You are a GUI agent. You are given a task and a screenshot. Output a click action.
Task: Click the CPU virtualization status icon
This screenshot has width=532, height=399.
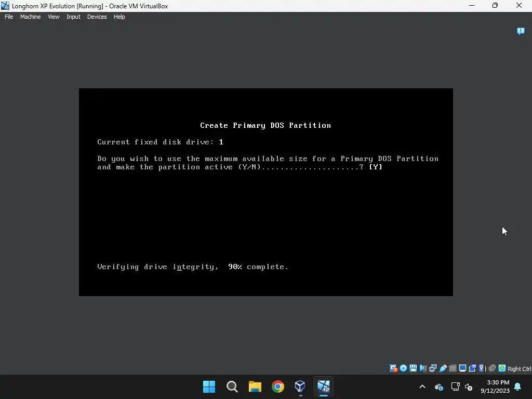point(483,368)
